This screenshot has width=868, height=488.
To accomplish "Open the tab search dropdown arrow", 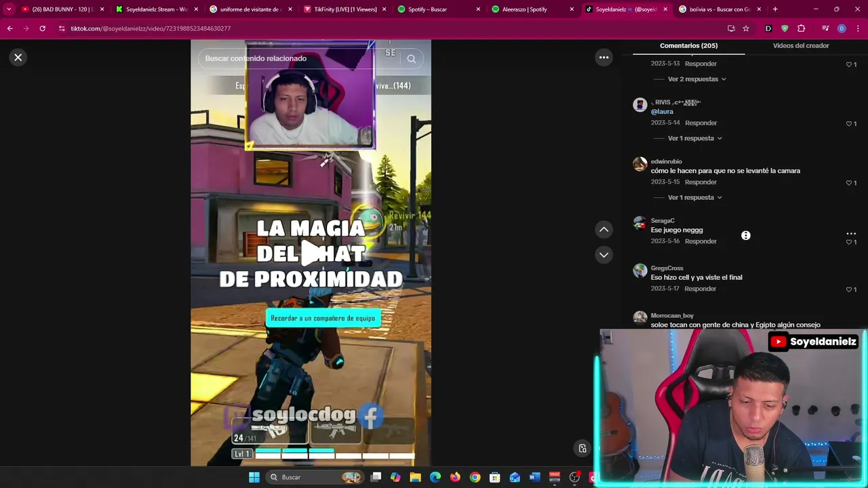I will point(9,9).
